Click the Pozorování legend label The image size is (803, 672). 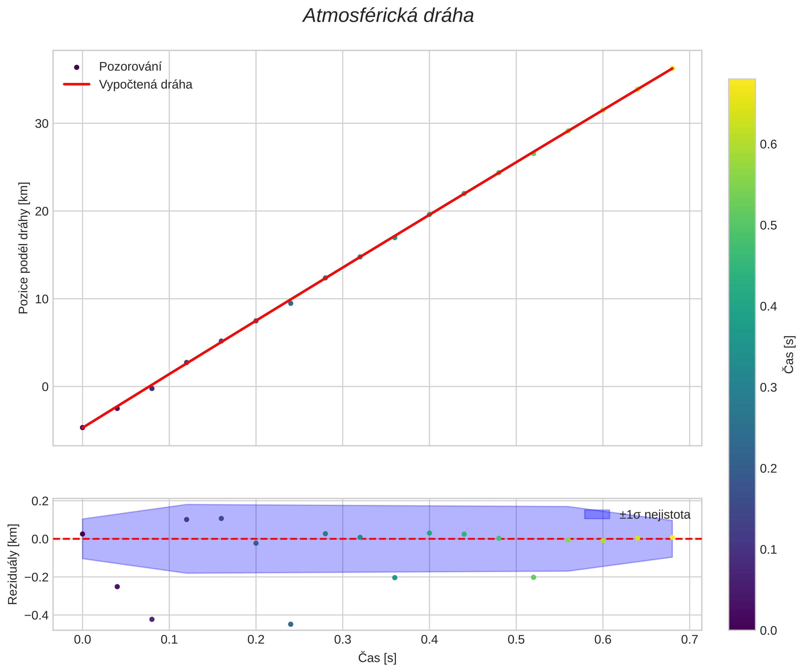(x=130, y=67)
